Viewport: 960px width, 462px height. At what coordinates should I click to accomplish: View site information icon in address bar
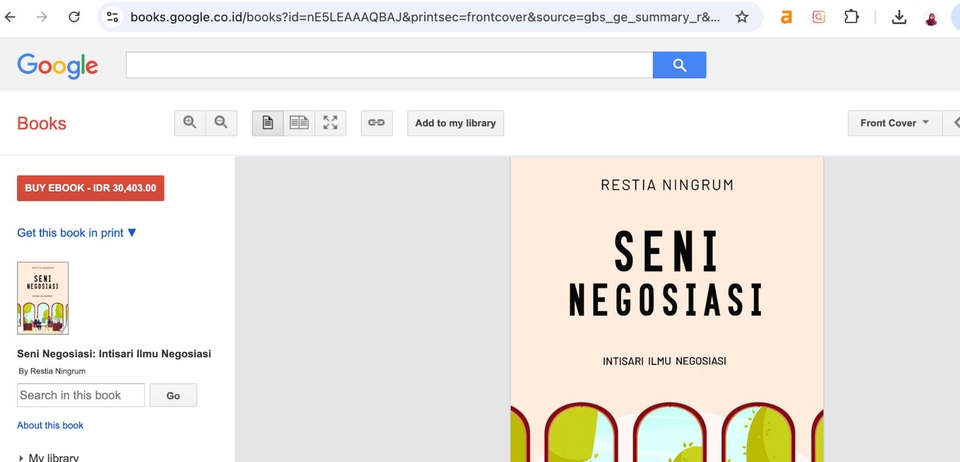(x=112, y=17)
